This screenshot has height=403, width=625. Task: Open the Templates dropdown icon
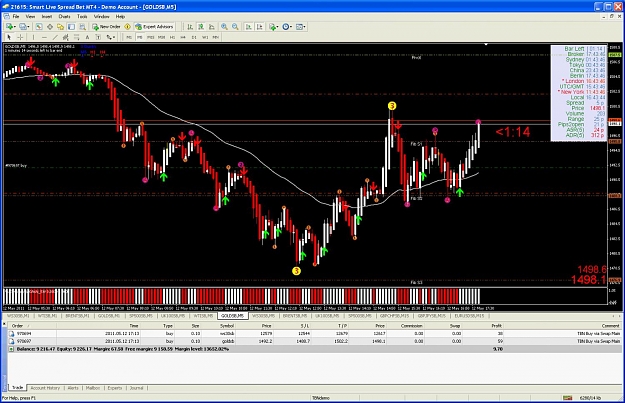click(301, 27)
